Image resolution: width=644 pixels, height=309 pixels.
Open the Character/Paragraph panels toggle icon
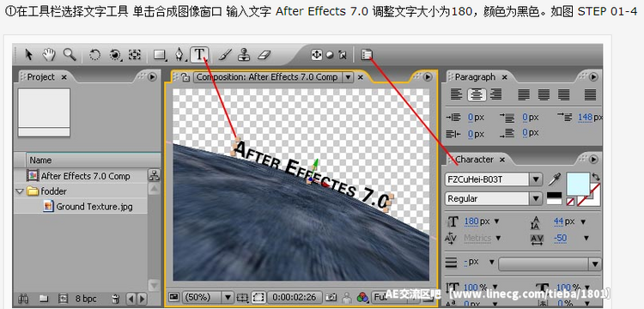367,55
